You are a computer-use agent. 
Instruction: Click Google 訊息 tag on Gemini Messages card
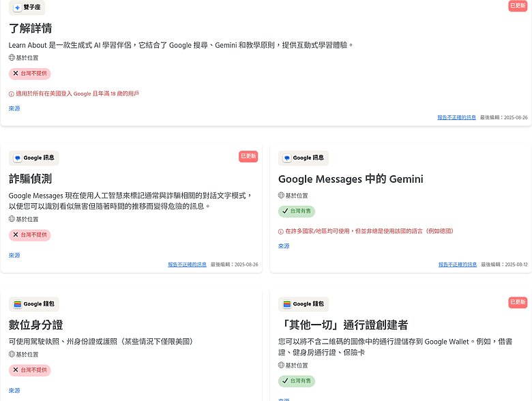(304, 158)
